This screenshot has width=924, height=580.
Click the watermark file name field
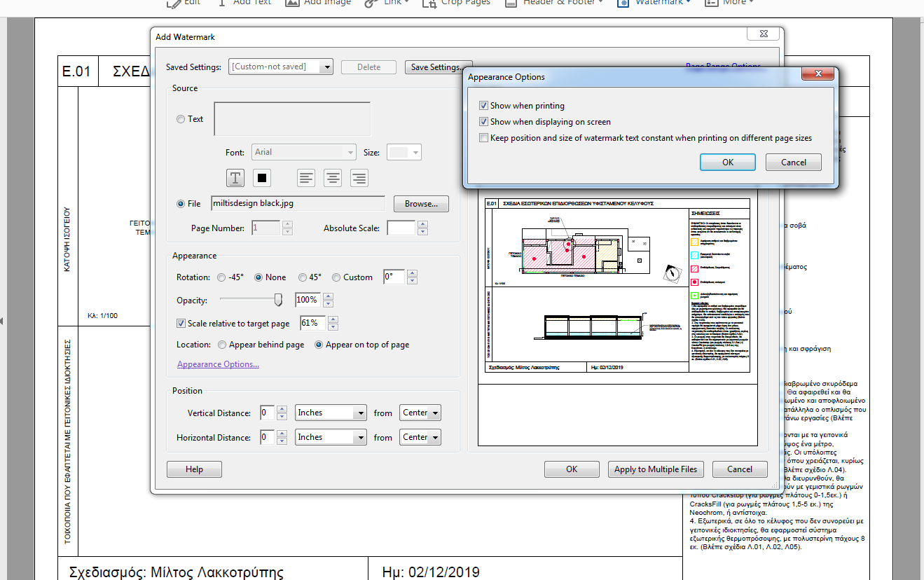[297, 202]
